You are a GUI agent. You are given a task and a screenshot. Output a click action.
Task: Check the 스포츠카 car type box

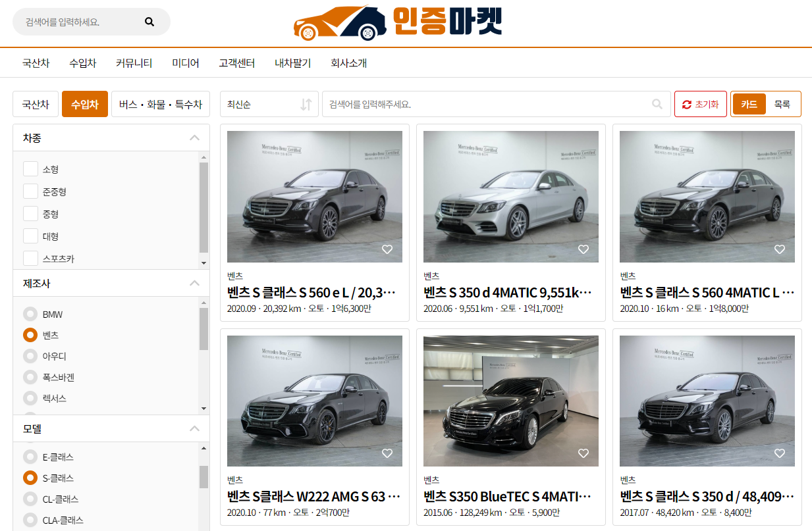tap(30, 259)
